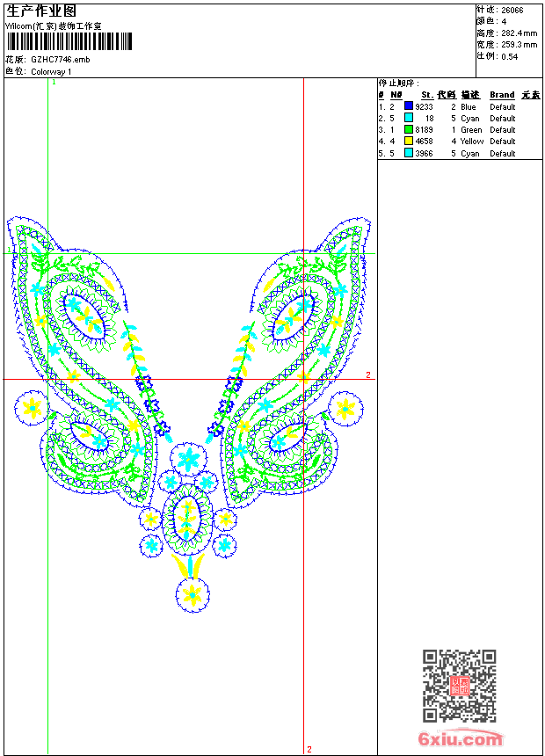Click the scale value '0.54'
The width and height of the screenshot is (545, 756).
tap(509, 57)
